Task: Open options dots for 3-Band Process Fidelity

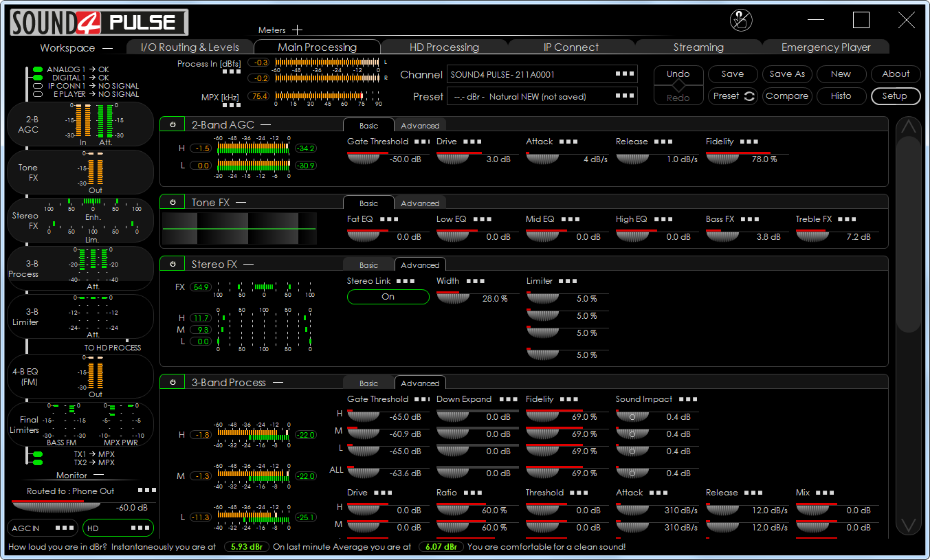Action: point(571,399)
